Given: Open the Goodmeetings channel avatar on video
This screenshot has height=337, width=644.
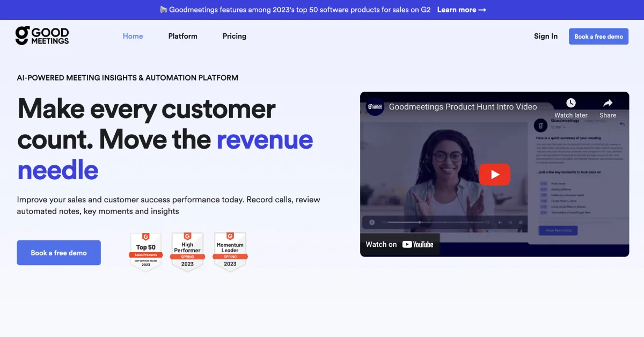Looking at the screenshot, I should (375, 106).
